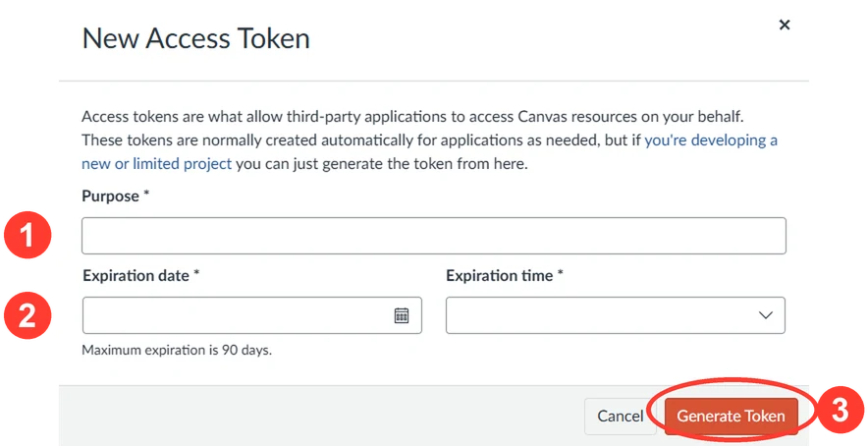
Task: Click the Purpose field label
Action: (x=116, y=196)
